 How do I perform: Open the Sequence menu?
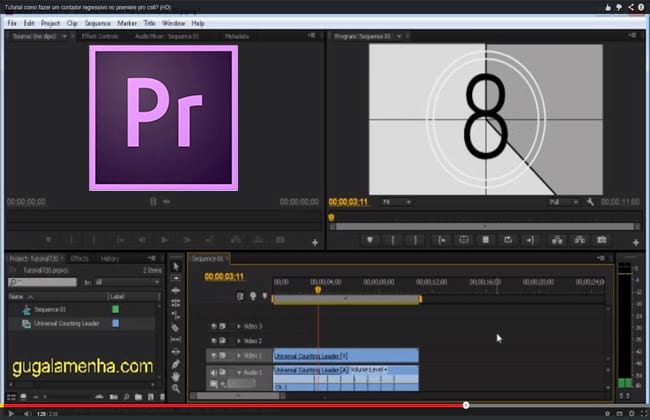97,23
